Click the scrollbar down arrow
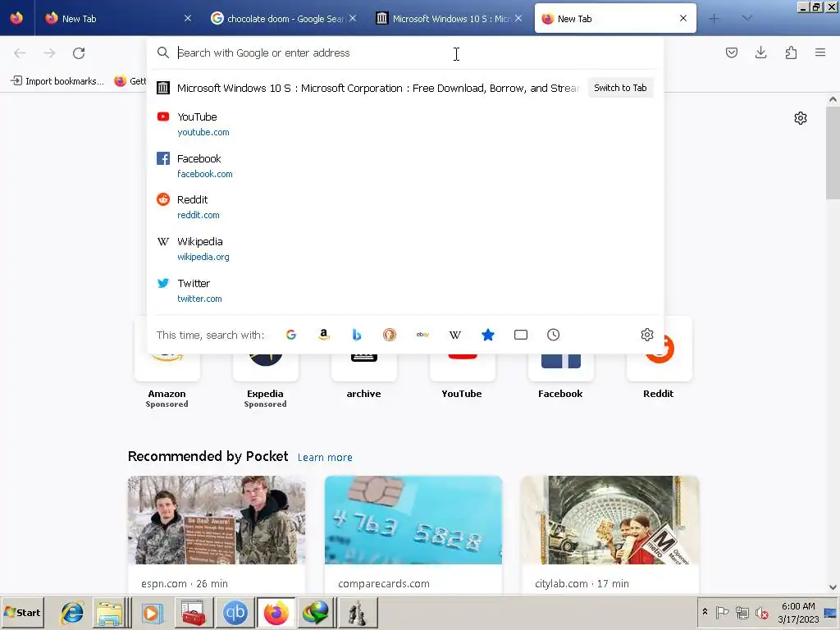The width and height of the screenshot is (840, 630). pos(833,587)
